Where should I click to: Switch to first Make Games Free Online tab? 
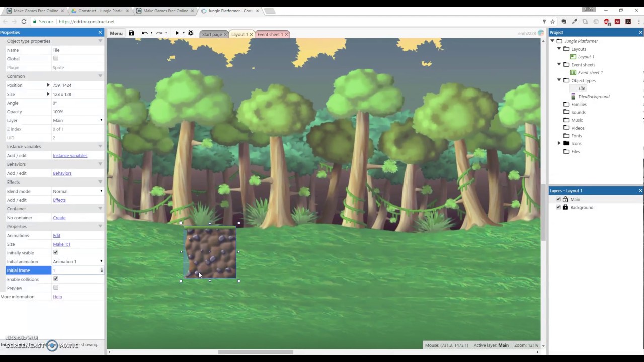35,11
